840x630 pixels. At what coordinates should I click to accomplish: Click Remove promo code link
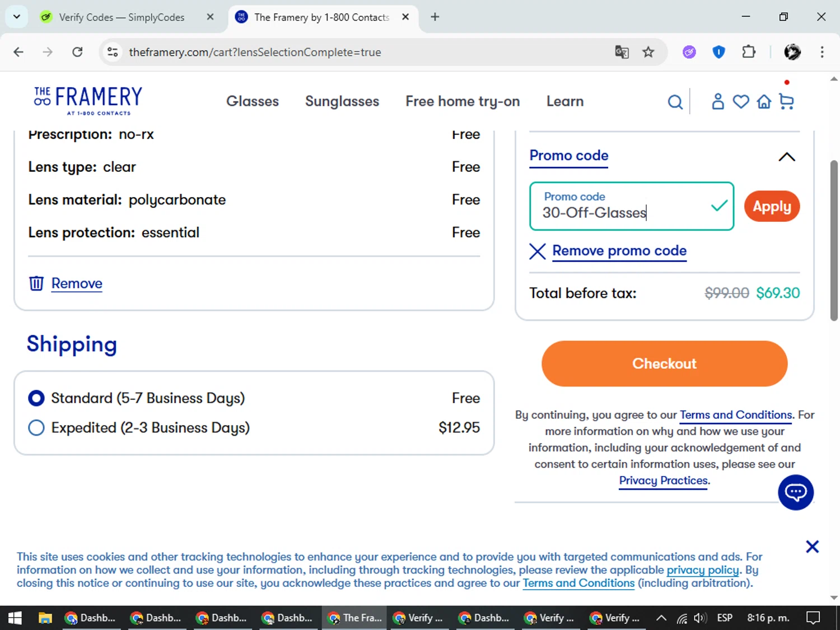619,250
